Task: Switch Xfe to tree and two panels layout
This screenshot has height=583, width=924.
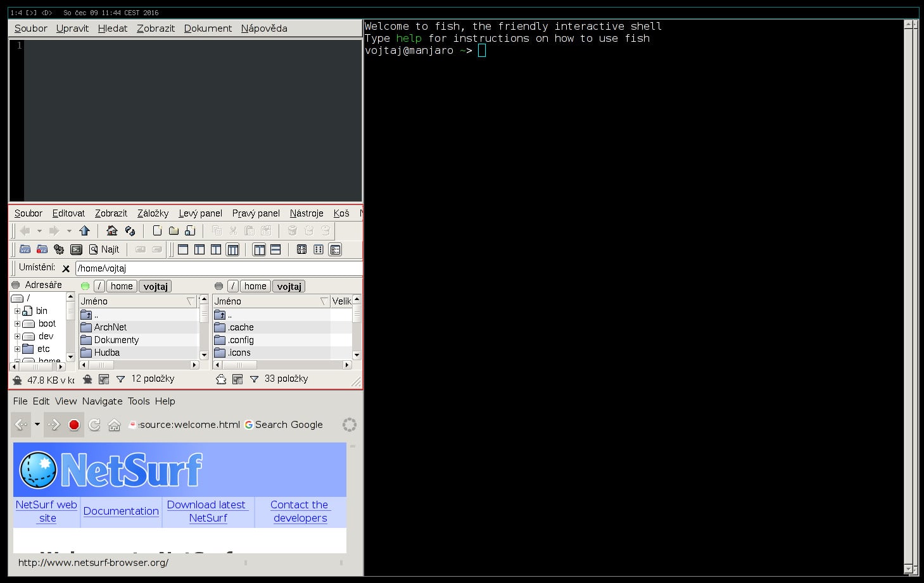Action: 233,249
